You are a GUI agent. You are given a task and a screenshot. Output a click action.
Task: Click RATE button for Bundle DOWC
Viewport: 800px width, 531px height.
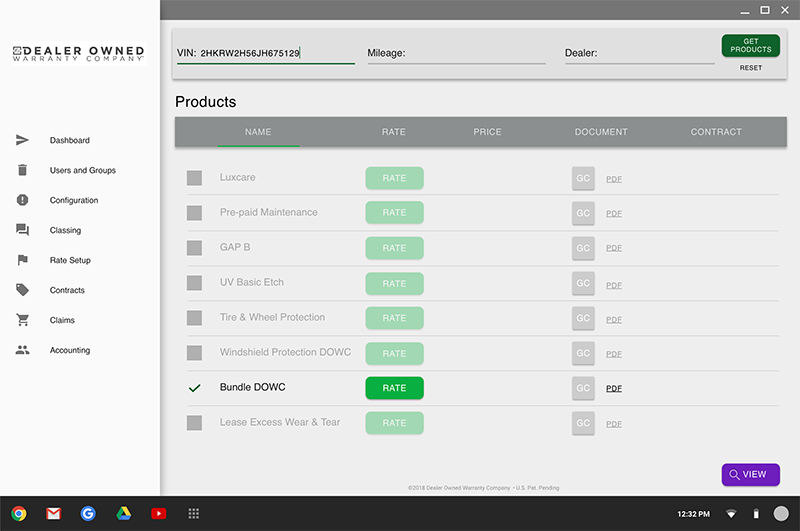tap(394, 388)
